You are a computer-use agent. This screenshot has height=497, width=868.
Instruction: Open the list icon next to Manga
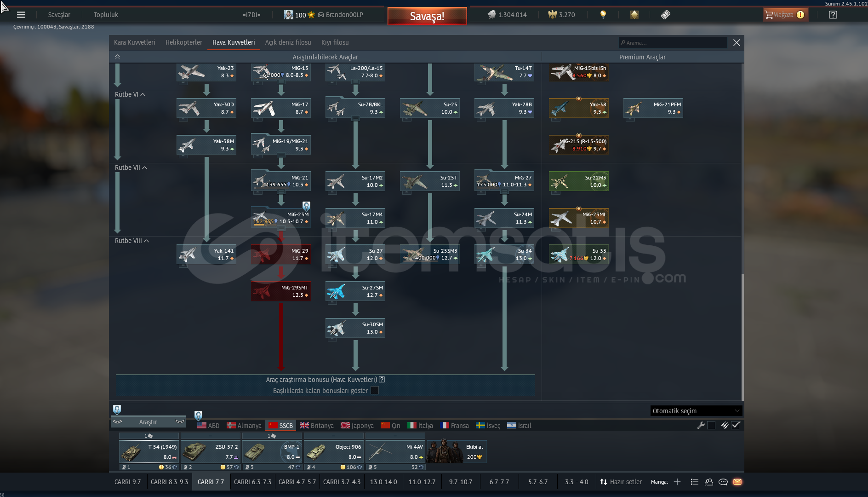coord(695,482)
